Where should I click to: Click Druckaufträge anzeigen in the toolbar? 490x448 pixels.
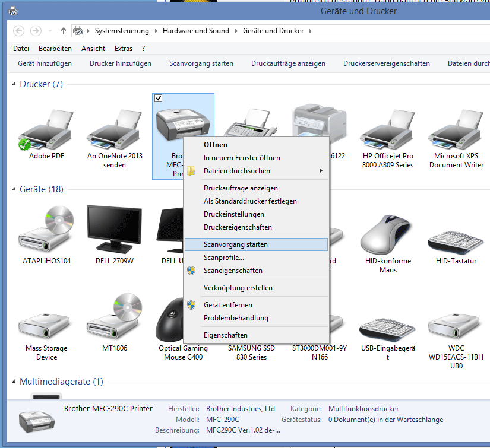[x=288, y=63]
